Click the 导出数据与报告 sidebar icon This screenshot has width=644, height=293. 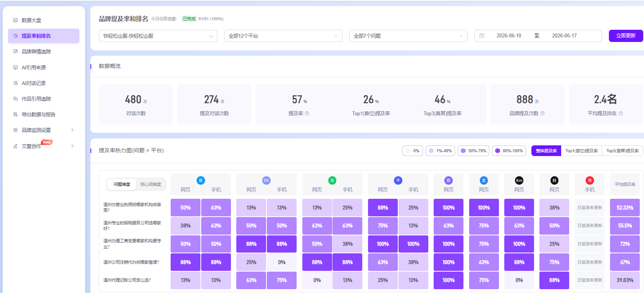tap(16, 114)
